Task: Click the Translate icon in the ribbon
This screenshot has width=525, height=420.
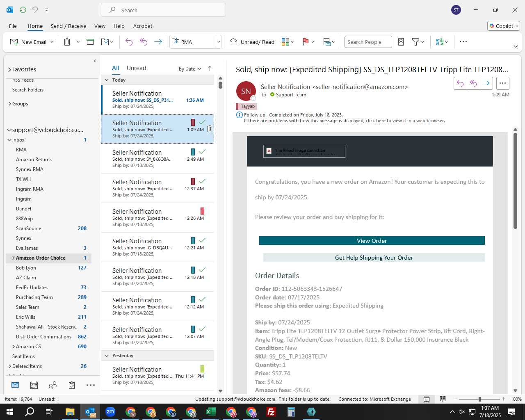Action: click(x=440, y=42)
